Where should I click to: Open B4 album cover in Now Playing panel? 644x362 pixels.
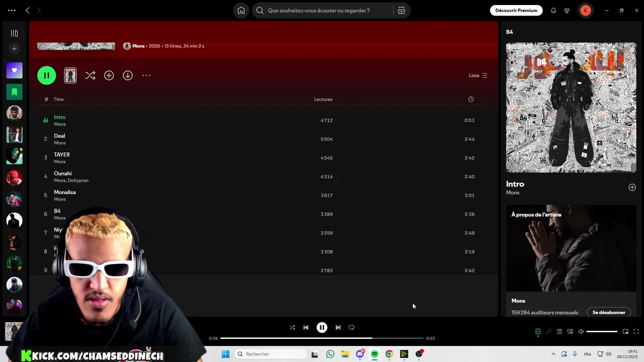(x=571, y=108)
